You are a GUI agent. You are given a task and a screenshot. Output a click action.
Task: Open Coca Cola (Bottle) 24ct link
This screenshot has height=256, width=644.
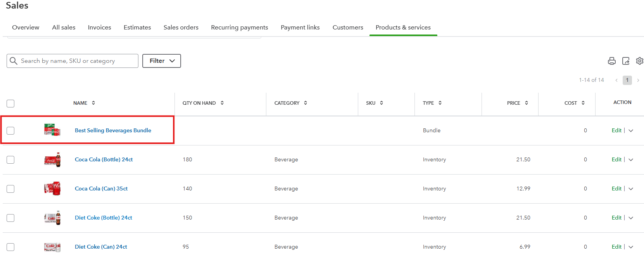coord(104,159)
